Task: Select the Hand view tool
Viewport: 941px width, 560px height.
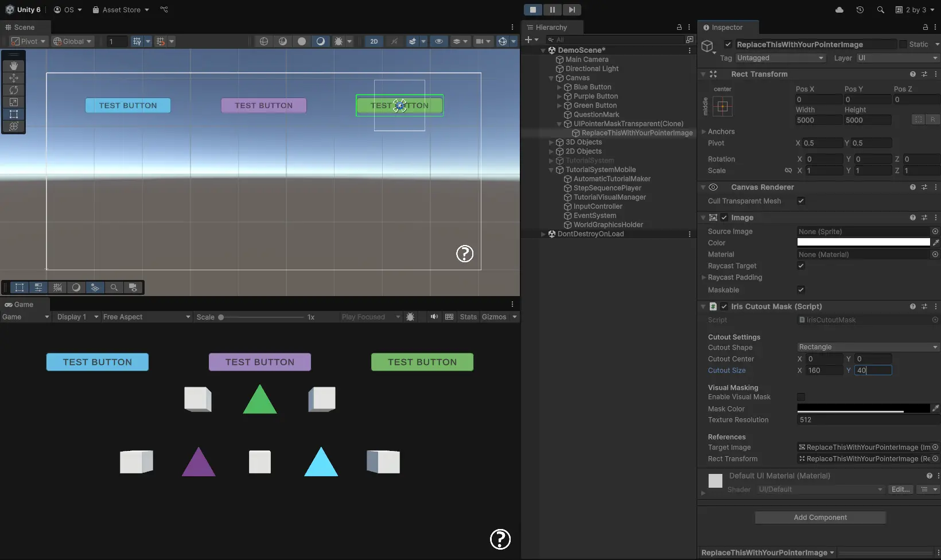Action: click(14, 66)
